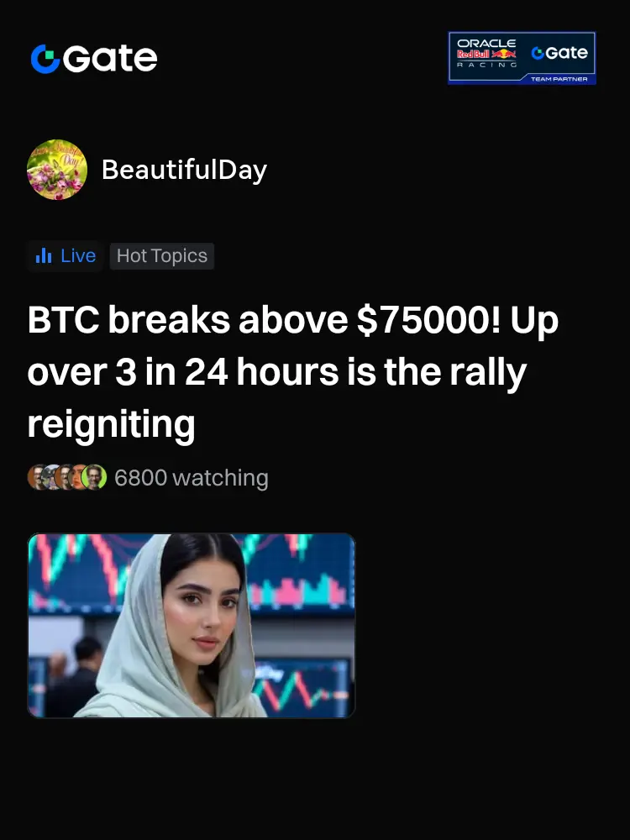Image resolution: width=630 pixels, height=840 pixels.
Task: Click the Racing text in partner badge
Action: click(486, 65)
